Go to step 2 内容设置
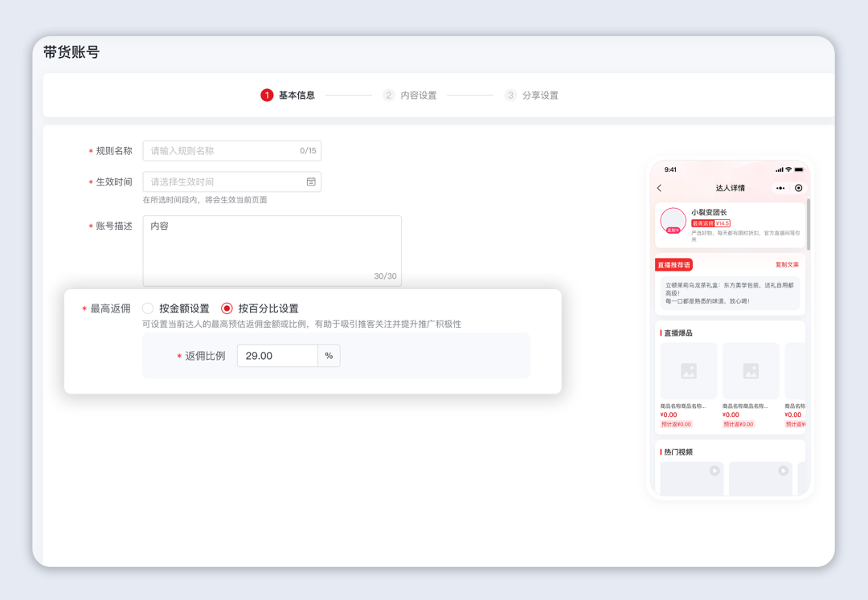The width and height of the screenshot is (868, 600). [x=410, y=95]
